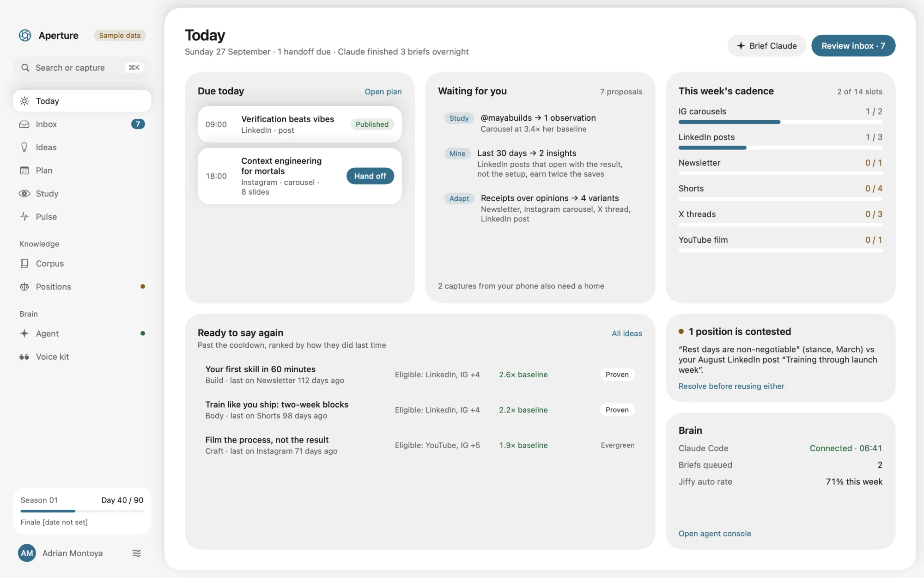Click the Resolve before reusing either link

731,386
